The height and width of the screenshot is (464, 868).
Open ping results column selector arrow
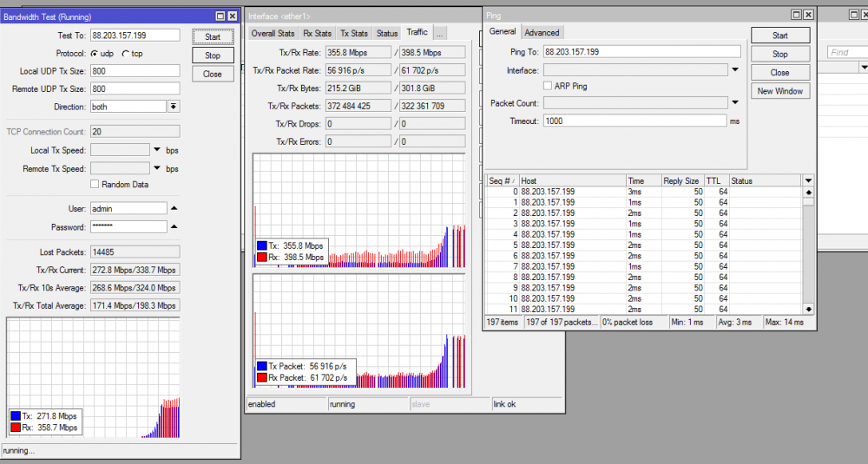(808, 180)
